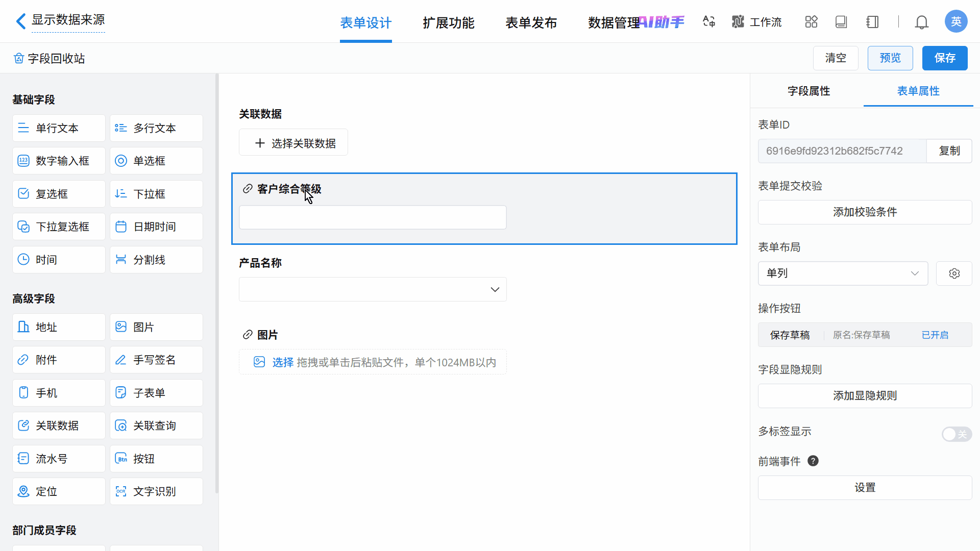Switch to the field properties (字段属性) tab

(x=808, y=91)
